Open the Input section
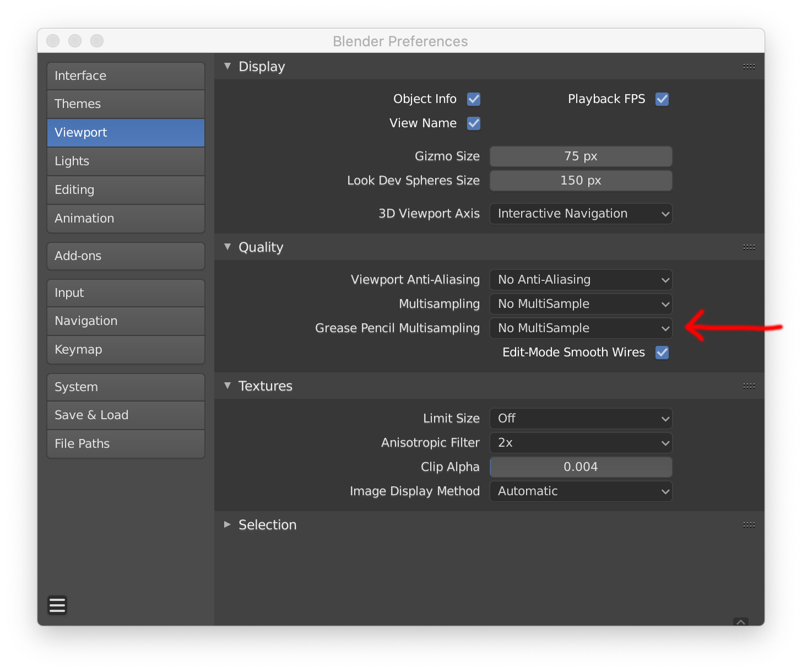 pos(126,293)
